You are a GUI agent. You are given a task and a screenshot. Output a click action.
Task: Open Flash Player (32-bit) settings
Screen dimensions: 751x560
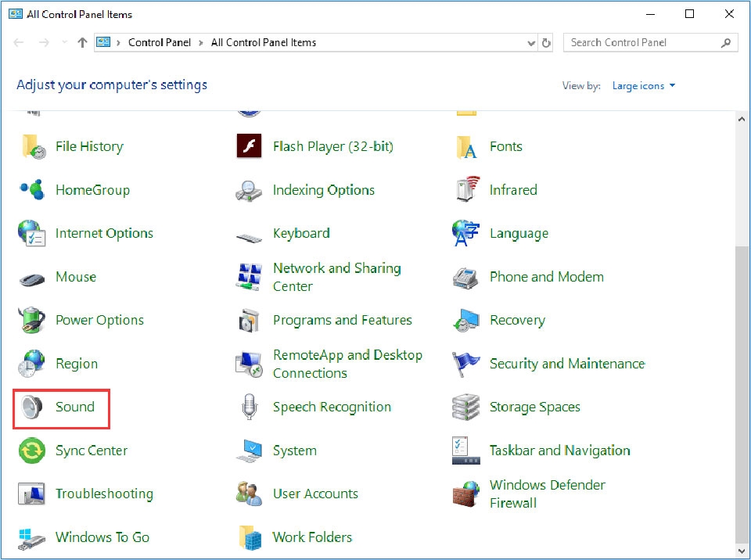pyautogui.click(x=332, y=146)
